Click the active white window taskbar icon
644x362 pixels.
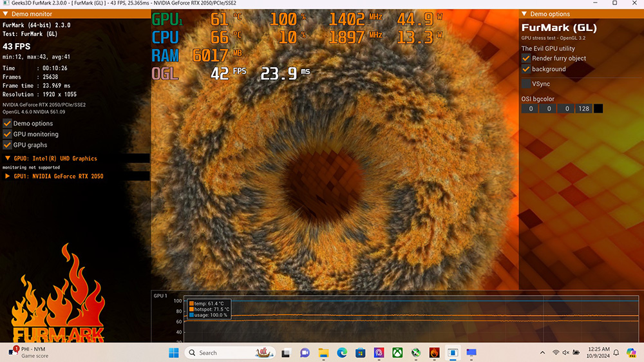point(453,352)
